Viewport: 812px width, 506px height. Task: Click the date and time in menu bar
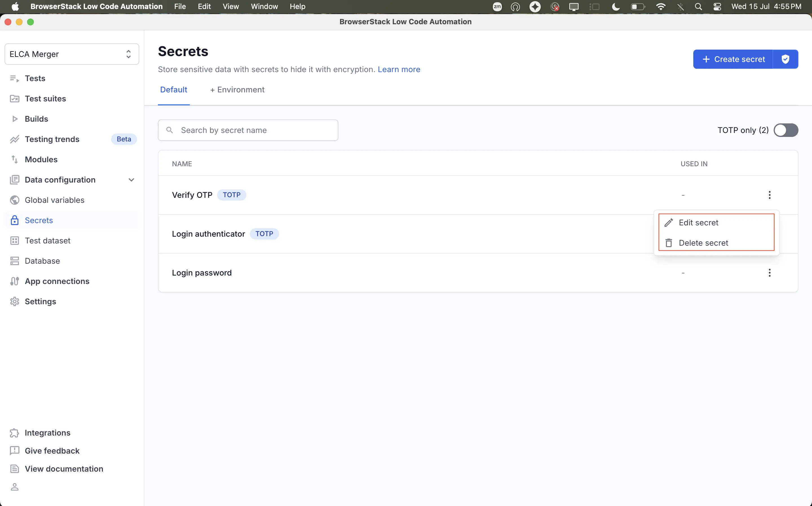(x=766, y=7)
